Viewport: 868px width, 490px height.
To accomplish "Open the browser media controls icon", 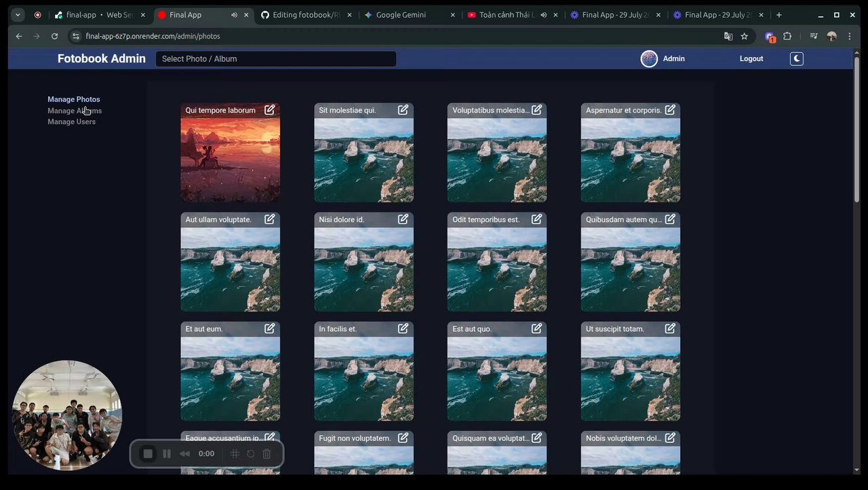I will [x=814, y=36].
